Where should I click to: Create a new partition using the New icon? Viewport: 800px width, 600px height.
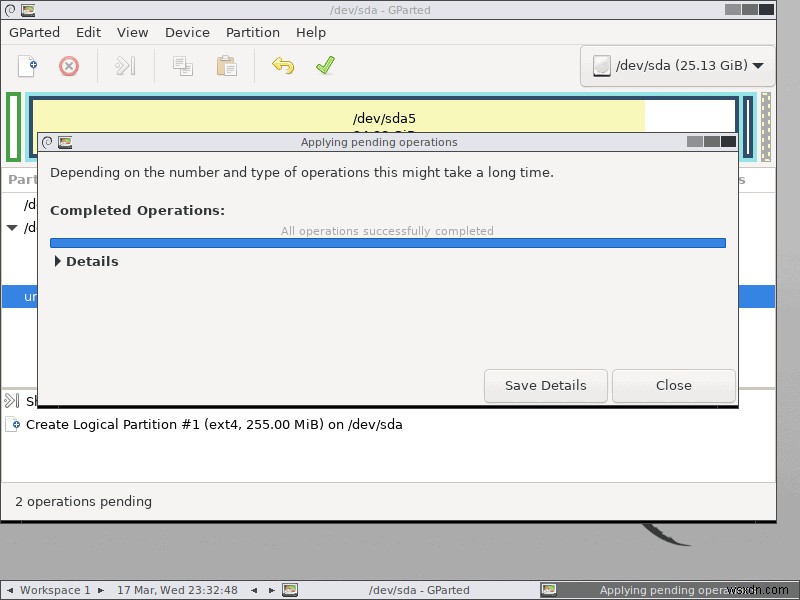(26, 66)
